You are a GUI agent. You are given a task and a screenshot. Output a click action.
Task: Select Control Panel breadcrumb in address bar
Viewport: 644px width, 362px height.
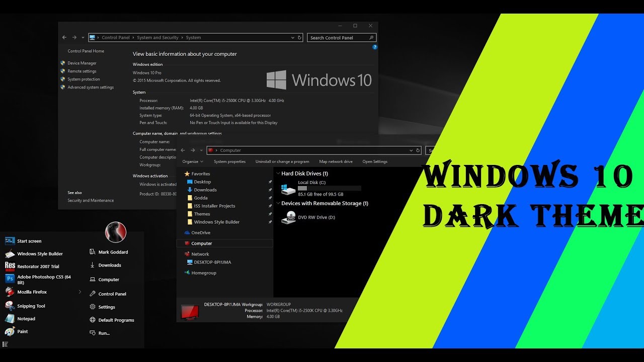coord(116,38)
